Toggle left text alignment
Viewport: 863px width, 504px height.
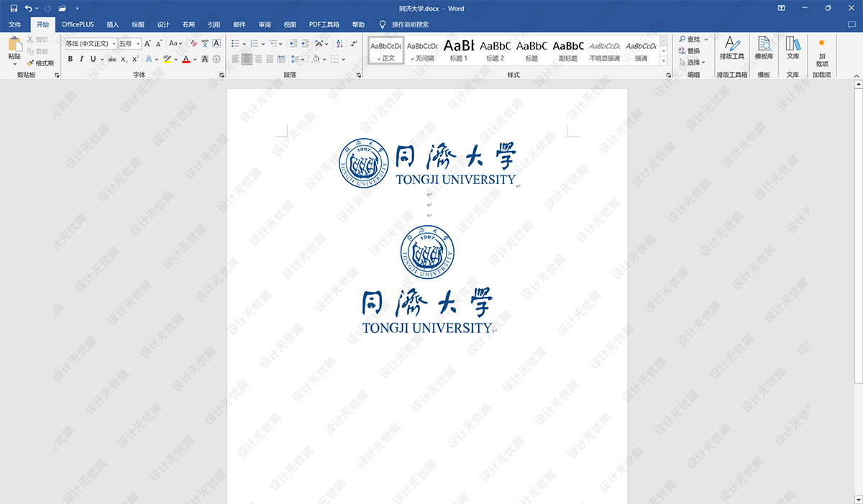click(235, 59)
